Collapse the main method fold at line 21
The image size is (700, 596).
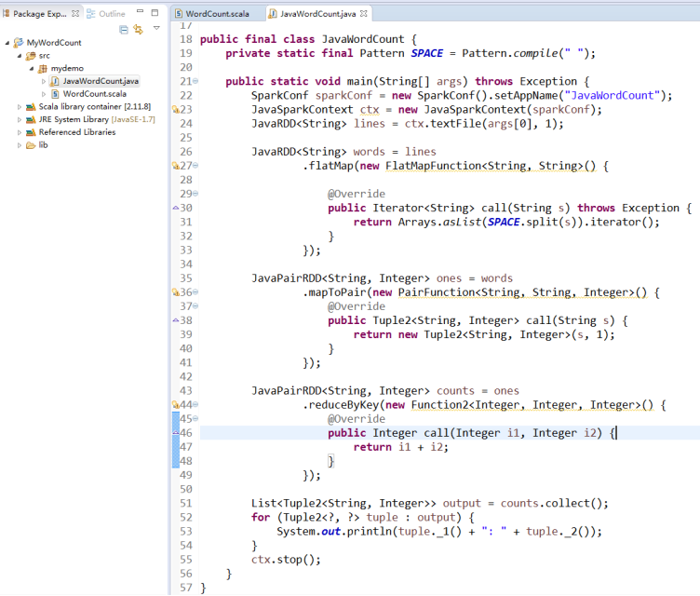point(195,81)
